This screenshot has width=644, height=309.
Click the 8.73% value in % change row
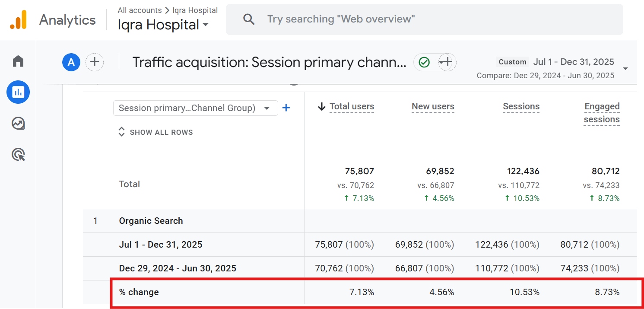tap(607, 292)
